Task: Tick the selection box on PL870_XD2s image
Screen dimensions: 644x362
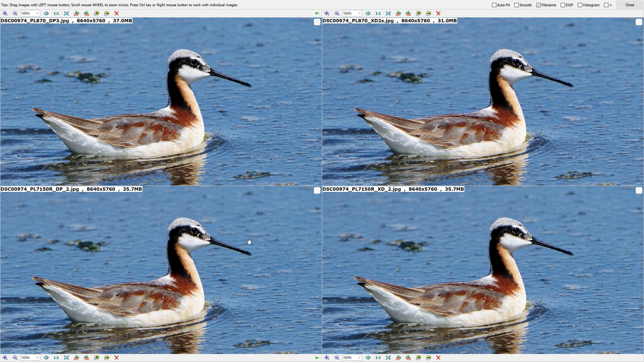Action: 639,22
